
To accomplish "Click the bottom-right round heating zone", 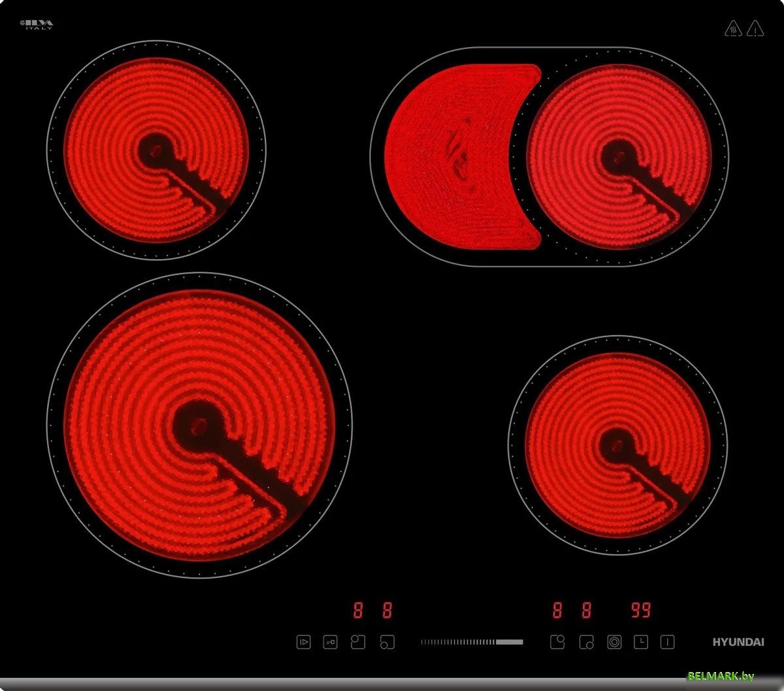I will 617,445.
